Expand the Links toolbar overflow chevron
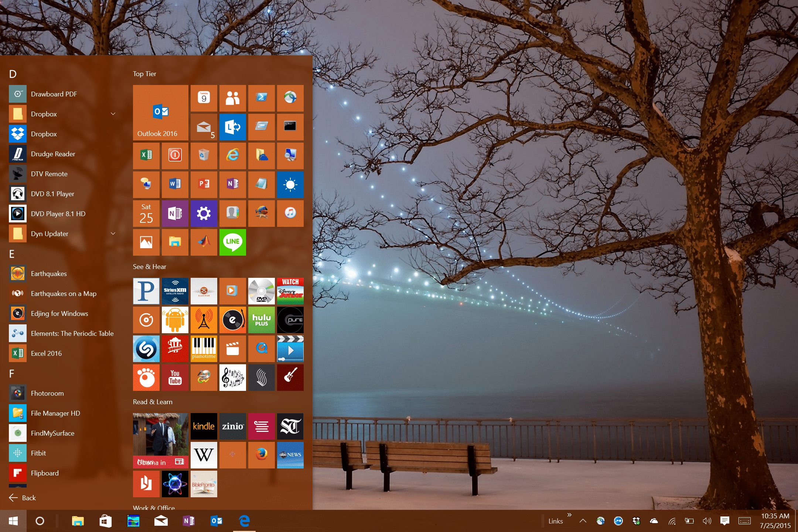Screen dimensions: 798x532 (x=569, y=515)
